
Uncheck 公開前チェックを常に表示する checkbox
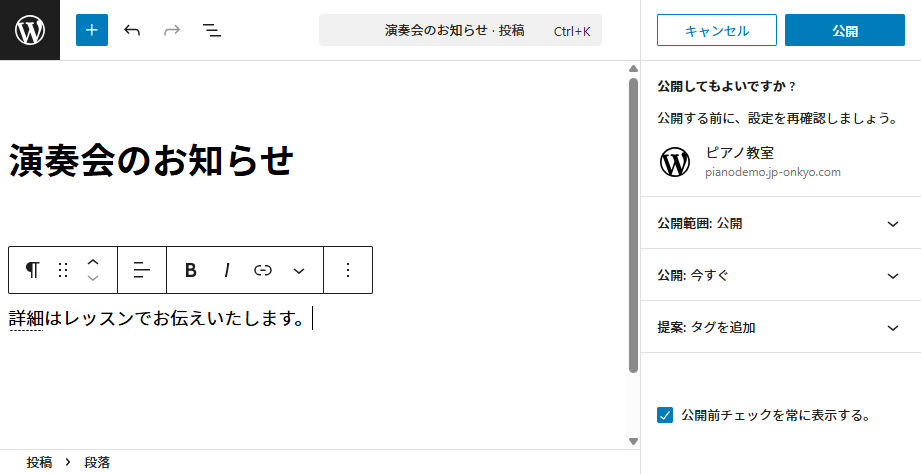[665, 415]
